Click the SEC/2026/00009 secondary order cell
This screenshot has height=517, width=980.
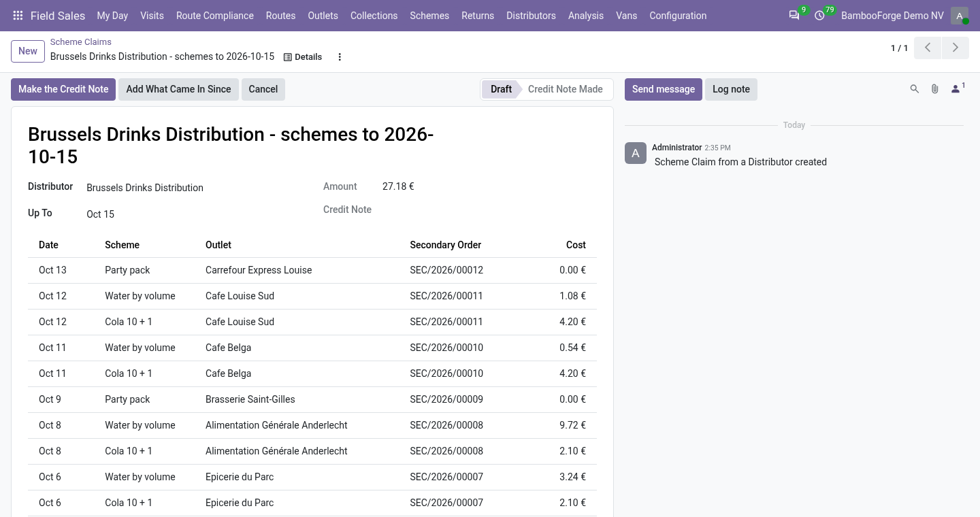(464, 399)
